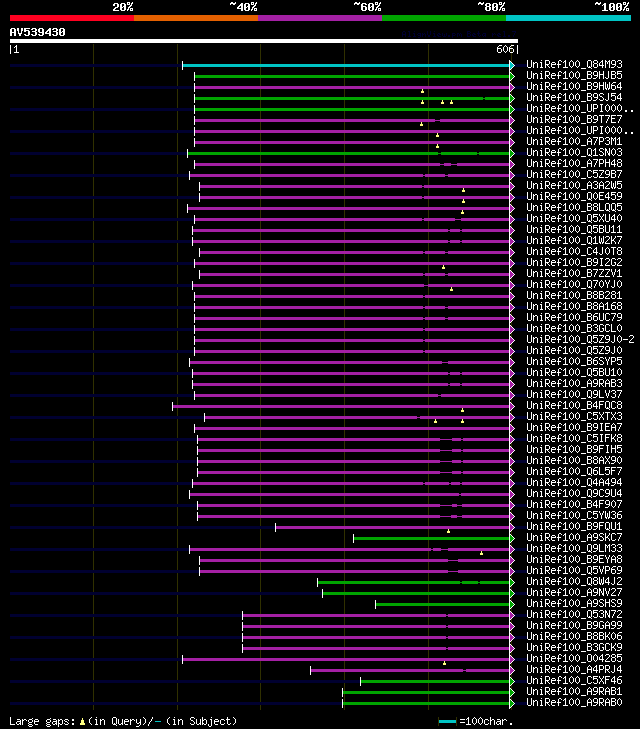640x729 pixels.
Task: Click the UniRef100_Q53N72 label
Action: tap(574, 614)
